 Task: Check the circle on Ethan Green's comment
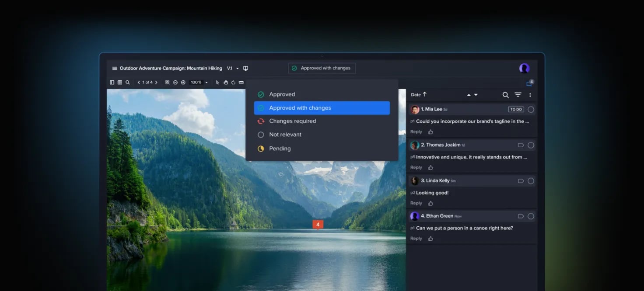coord(531,216)
